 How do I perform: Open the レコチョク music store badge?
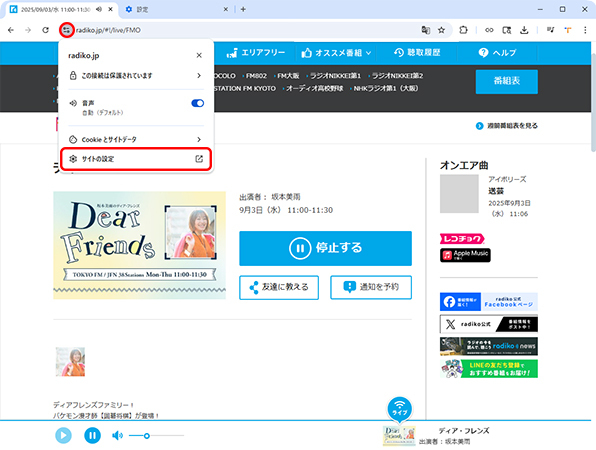point(462,239)
